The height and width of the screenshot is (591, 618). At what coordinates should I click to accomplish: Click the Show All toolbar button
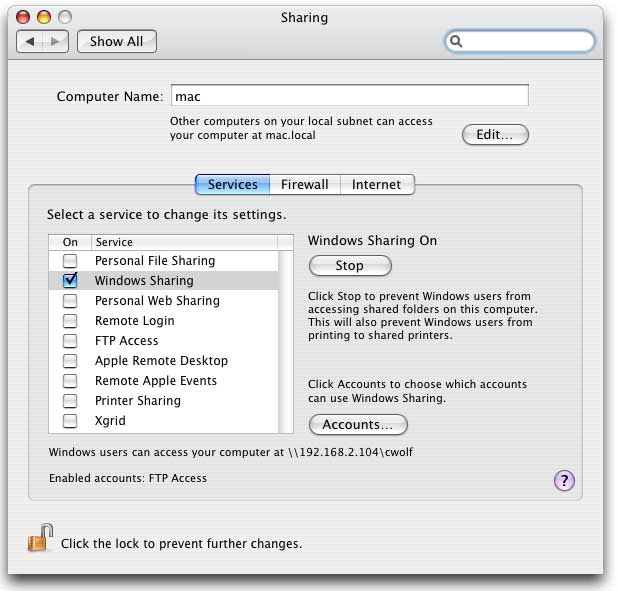116,41
